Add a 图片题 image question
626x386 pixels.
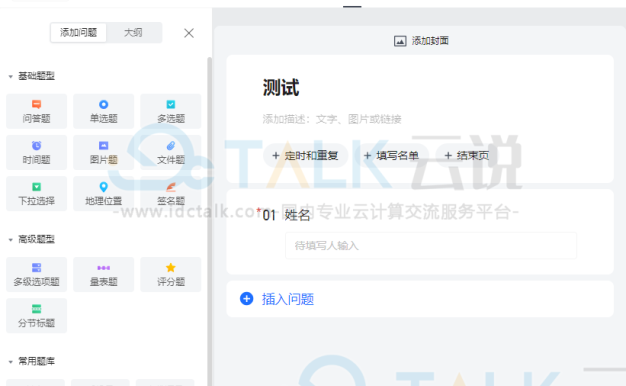[x=103, y=152]
